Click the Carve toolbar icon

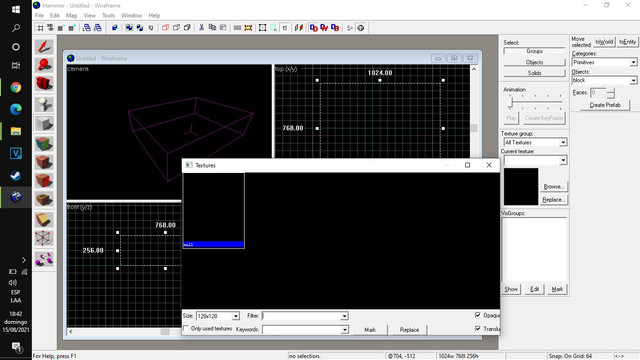[x=115, y=28]
